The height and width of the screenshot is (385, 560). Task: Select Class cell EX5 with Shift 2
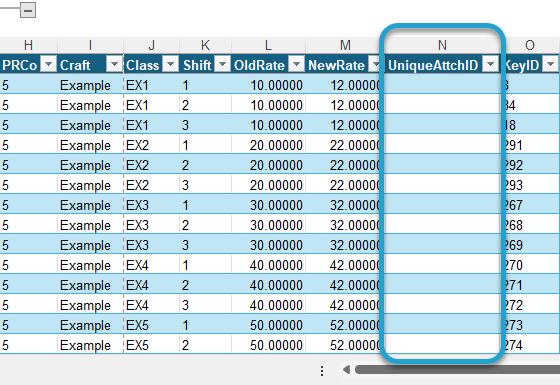point(151,345)
